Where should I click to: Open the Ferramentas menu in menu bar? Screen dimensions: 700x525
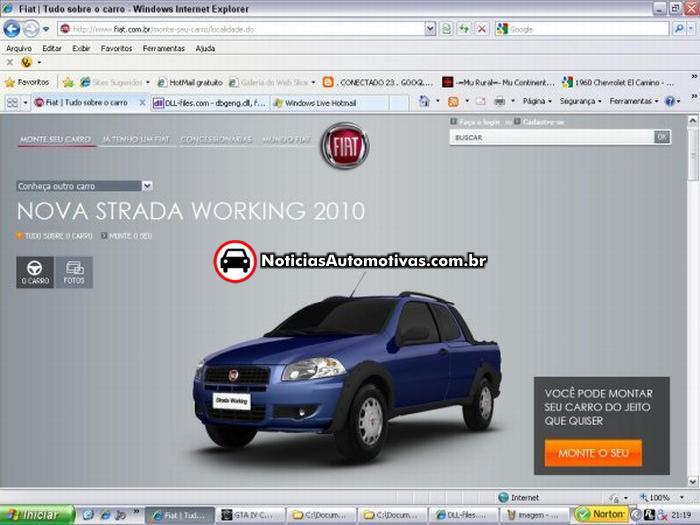click(164, 48)
